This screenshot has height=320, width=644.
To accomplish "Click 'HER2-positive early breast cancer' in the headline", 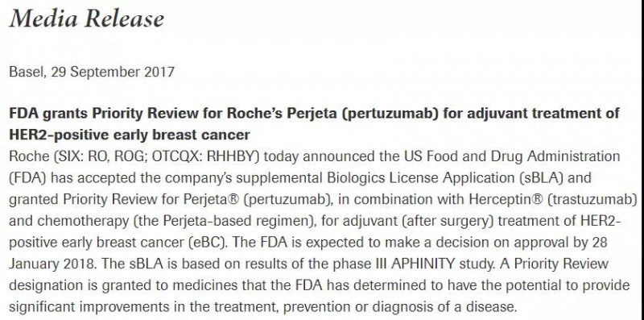I will (x=130, y=135).
